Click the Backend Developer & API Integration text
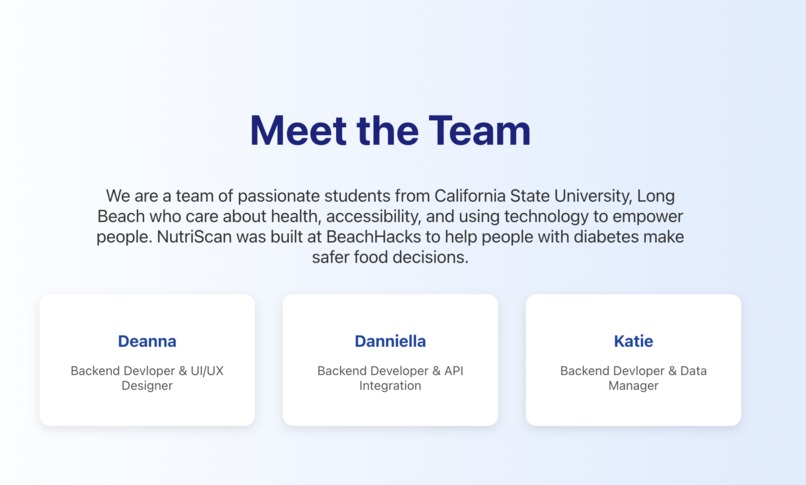The image size is (806, 485). [x=390, y=378]
